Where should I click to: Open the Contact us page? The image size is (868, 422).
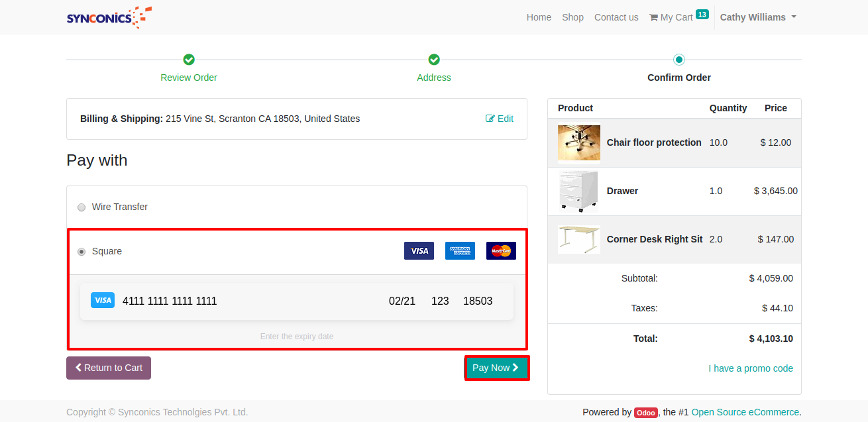616,17
